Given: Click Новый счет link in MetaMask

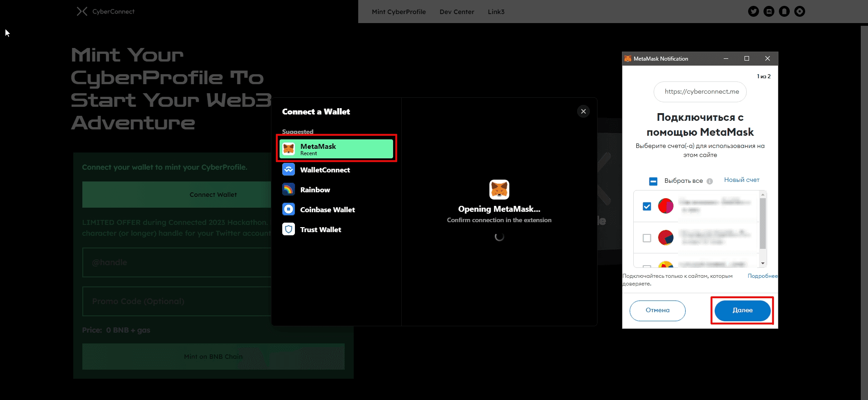Looking at the screenshot, I should click(741, 180).
